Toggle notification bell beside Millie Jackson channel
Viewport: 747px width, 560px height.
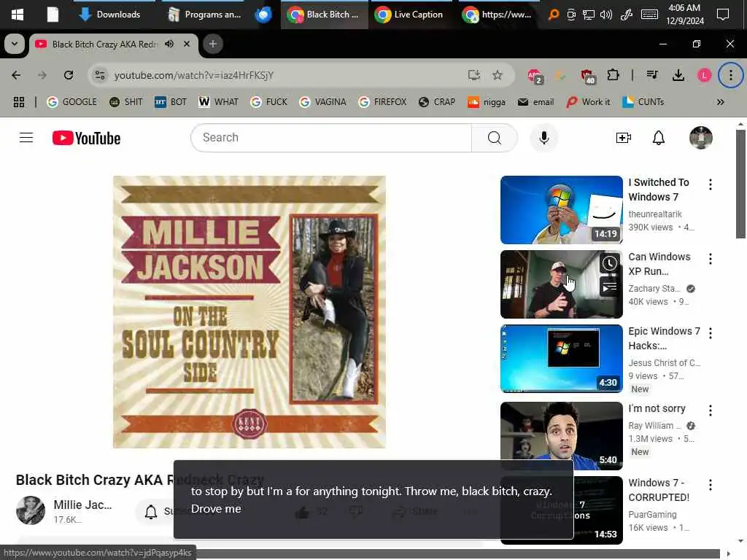pos(151,512)
